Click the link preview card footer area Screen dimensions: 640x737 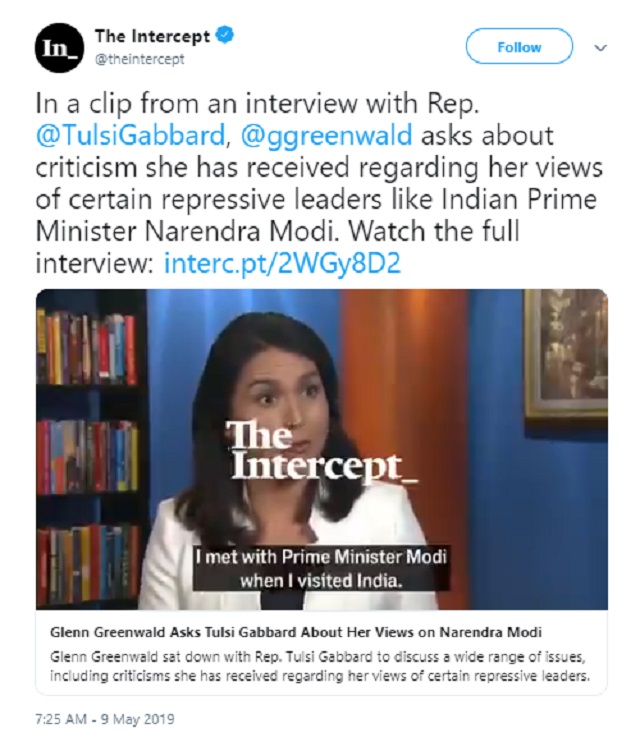coord(322,652)
